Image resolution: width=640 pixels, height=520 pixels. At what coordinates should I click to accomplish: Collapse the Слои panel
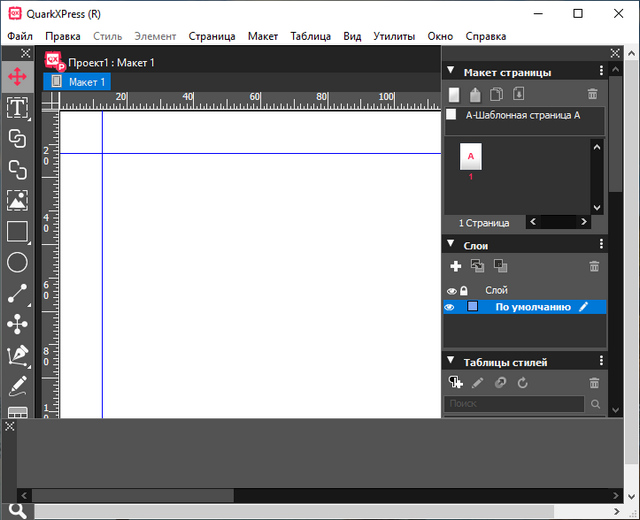point(451,244)
